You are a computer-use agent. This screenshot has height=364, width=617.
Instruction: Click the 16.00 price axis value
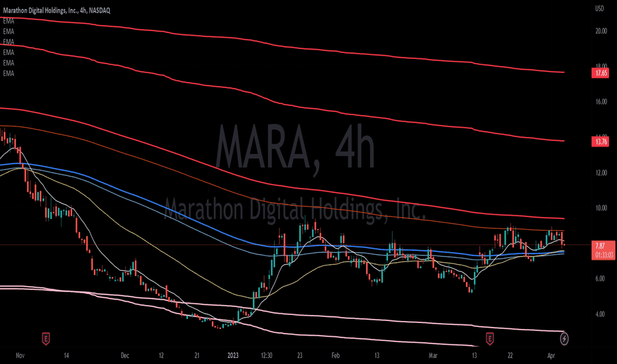click(x=601, y=102)
